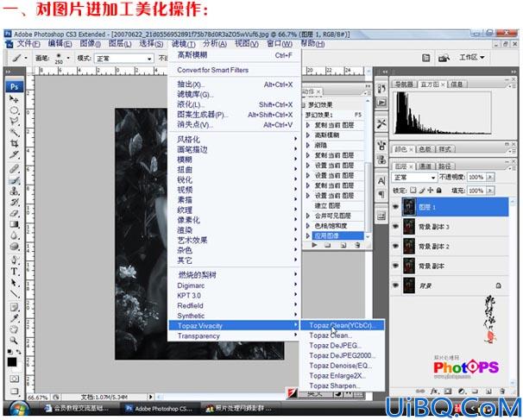Select the Gradient tool
523x420 pixels.
pos(14,224)
